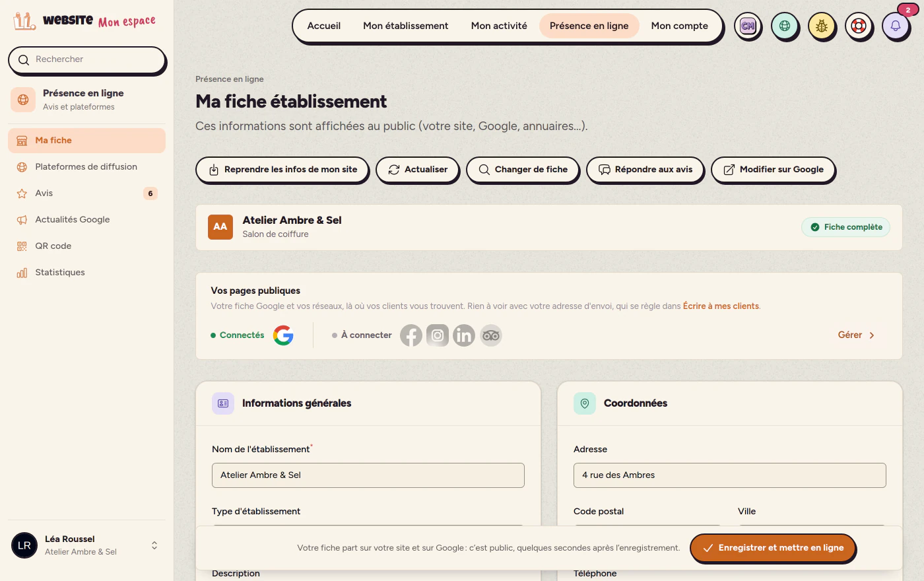This screenshot has height=581, width=924.
Task: Connect the LinkedIn icon
Action: [464, 335]
